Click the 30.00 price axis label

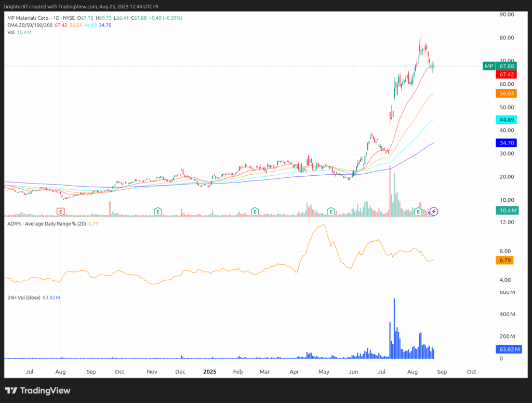click(507, 153)
